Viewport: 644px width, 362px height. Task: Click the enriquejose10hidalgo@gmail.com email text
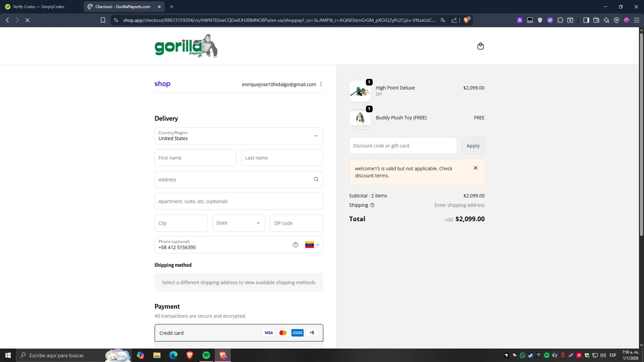pyautogui.click(x=279, y=84)
